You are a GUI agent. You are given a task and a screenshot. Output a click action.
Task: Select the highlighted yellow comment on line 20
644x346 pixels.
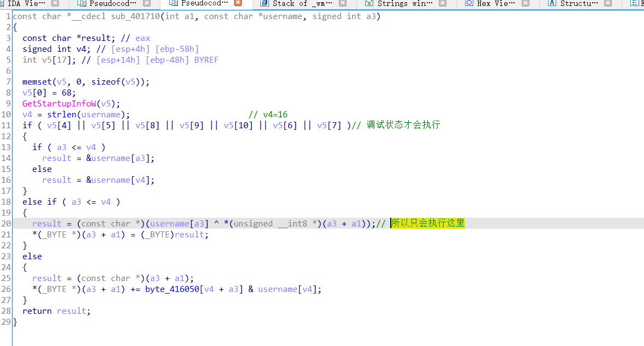[x=428, y=223]
